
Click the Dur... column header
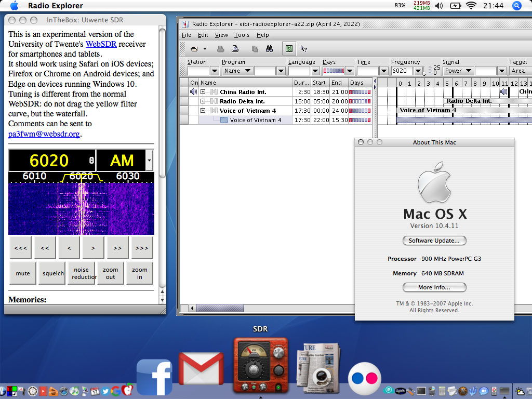[x=301, y=83]
